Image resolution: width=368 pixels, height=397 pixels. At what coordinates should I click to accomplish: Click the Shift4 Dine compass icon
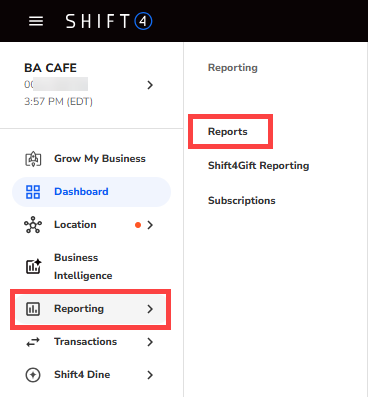(x=33, y=375)
